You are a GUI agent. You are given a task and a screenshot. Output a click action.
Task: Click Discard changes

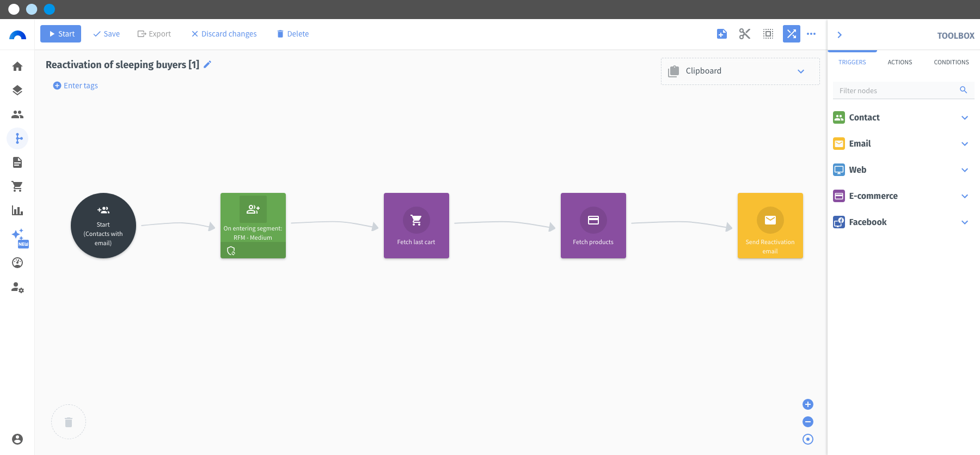pos(224,34)
